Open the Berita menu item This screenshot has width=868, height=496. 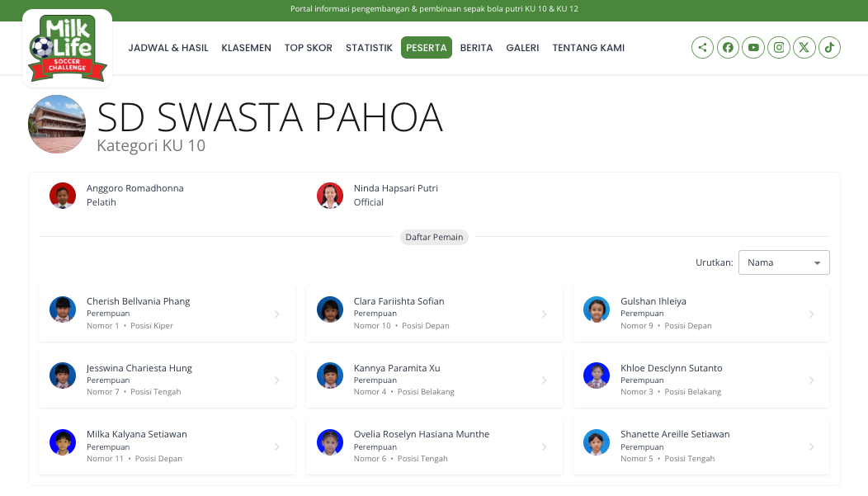476,48
